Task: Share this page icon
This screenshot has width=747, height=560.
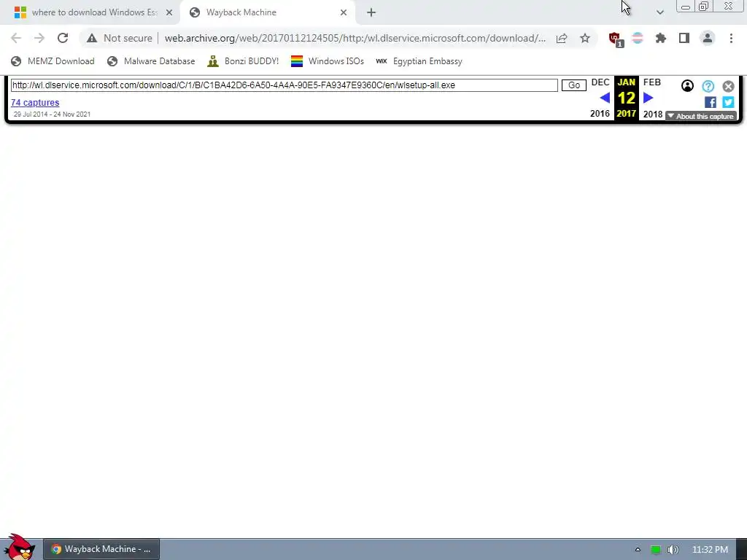Action: (562, 38)
